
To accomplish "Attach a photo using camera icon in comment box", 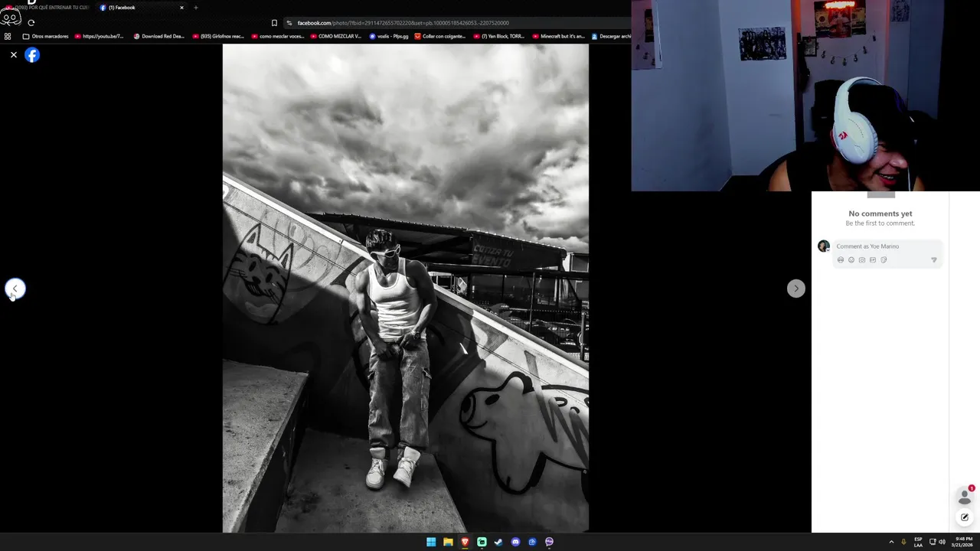I will 861,260.
